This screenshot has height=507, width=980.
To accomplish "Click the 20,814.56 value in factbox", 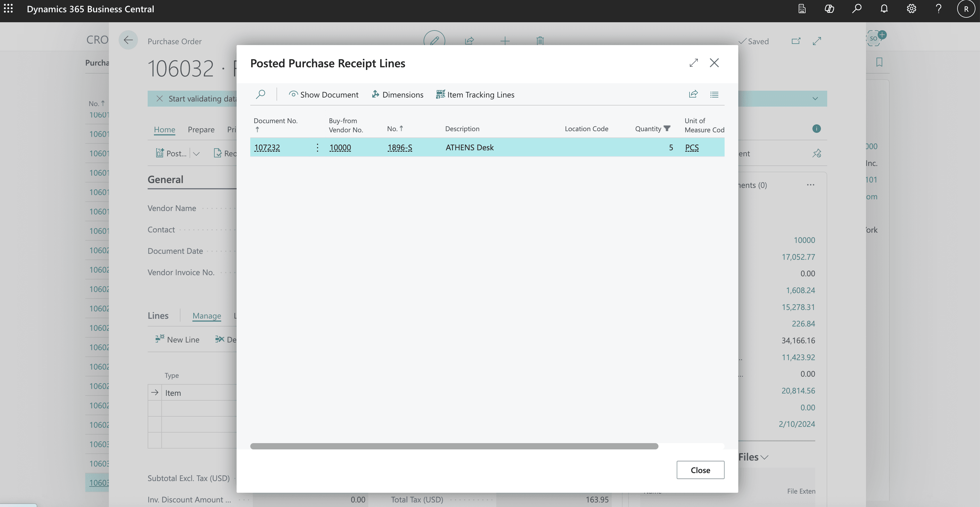I will click(x=798, y=391).
